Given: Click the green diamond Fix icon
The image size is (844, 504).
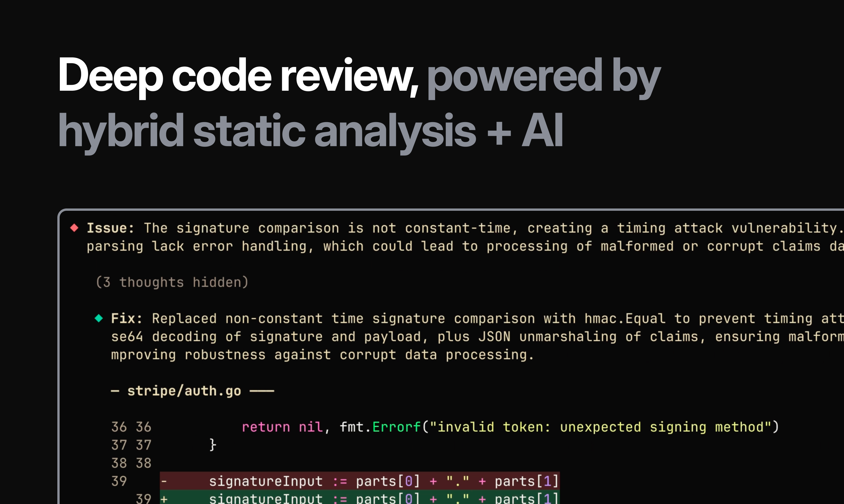Looking at the screenshot, I should point(99,318).
